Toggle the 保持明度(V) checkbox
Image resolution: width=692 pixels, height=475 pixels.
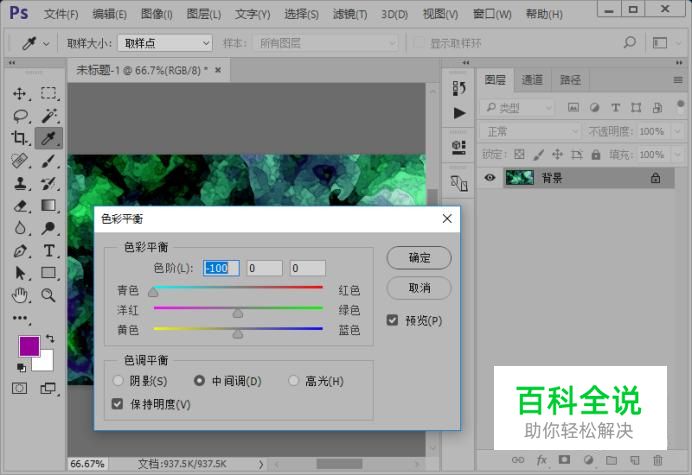pyautogui.click(x=117, y=403)
